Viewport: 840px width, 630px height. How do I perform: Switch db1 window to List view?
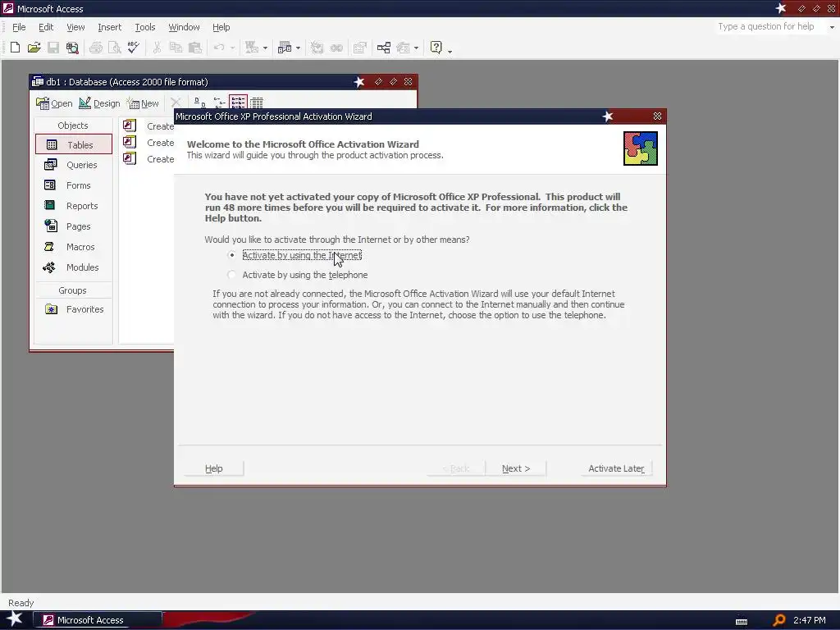(238, 102)
